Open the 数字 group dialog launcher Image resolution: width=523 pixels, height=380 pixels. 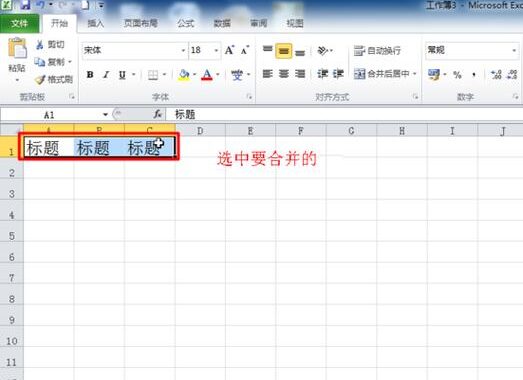(x=515, y=97)
